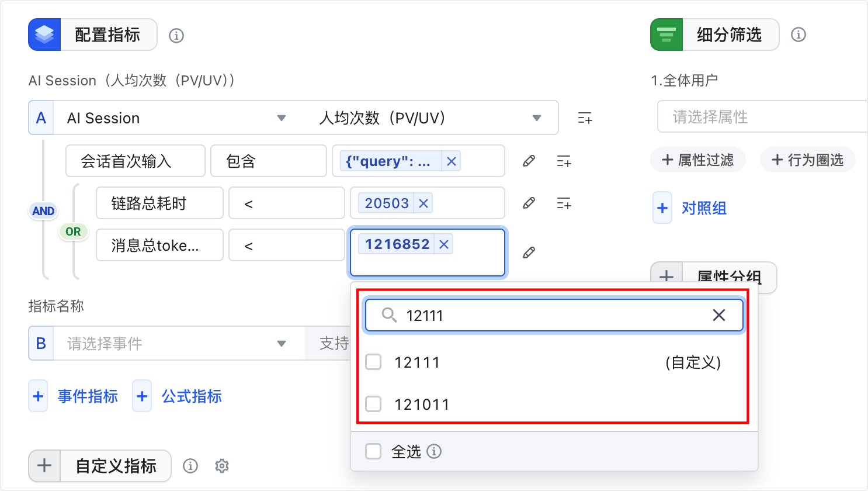Click the A metric label badge

pyautogui.click(x=41, y=118)
